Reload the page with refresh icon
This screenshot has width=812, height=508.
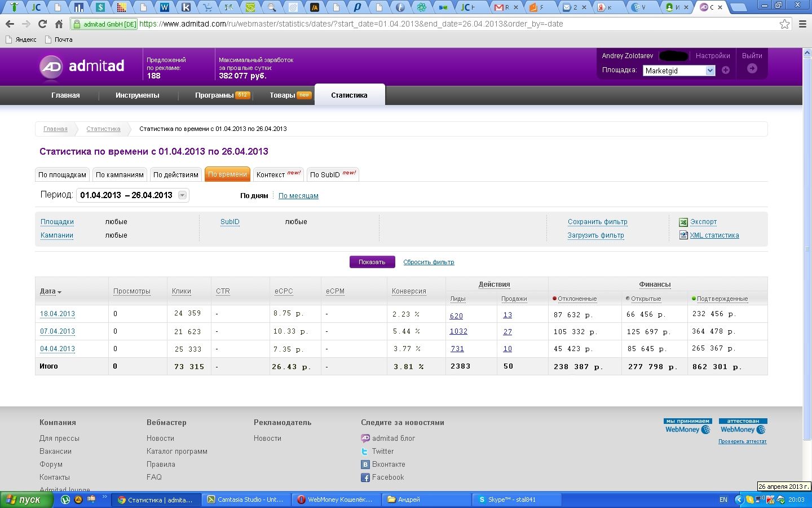tap(42, 24)
